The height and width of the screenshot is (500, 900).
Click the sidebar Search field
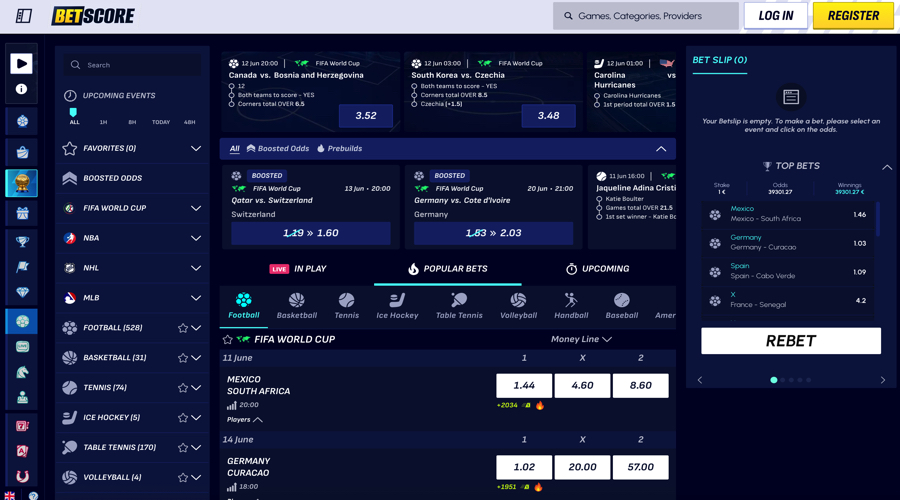click(133, 65)
